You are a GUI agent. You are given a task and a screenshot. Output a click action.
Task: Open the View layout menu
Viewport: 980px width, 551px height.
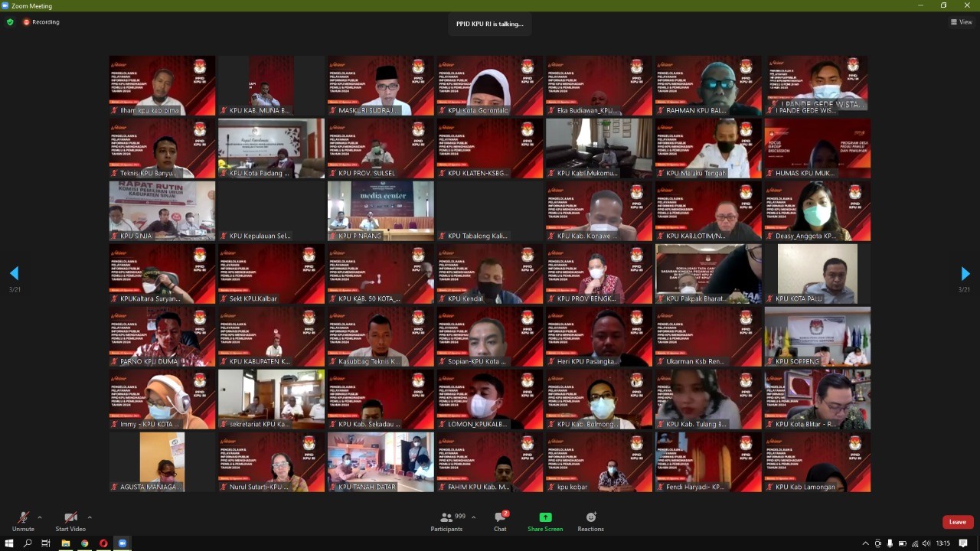click(x=961, y=22)
